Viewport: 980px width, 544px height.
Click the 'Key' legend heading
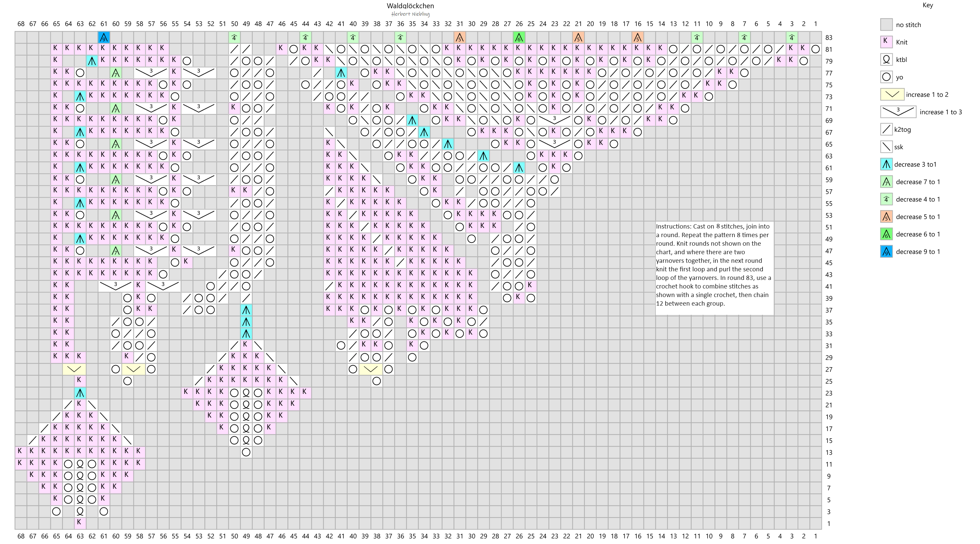(x=928, y=5)
